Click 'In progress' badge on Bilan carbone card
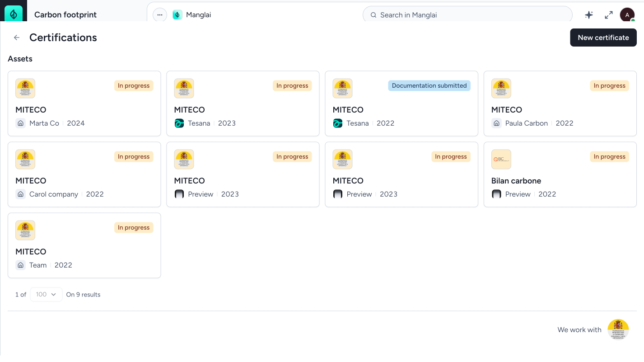Screen dimensions: 644x362 (x=610, y=156)
